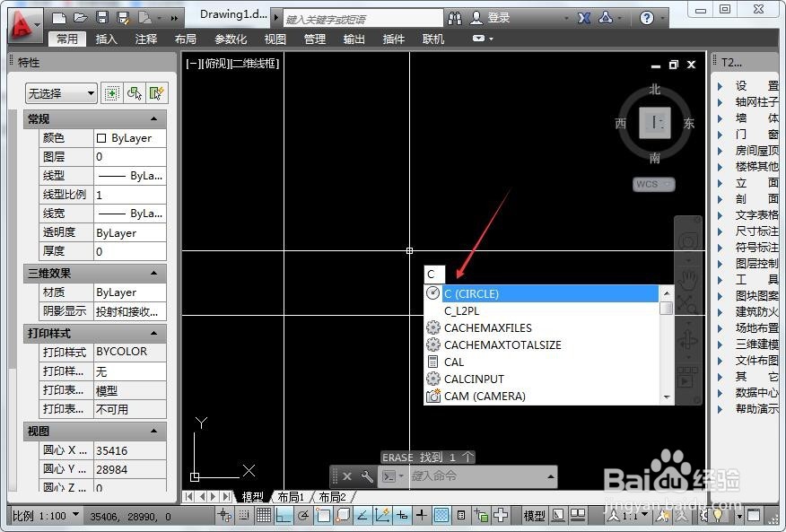The width and height of the screenshot is (786, 532).
Task: Open the 比例 1:100 scale dropdown
Action: pyautogui.click(x=46, y=516)
